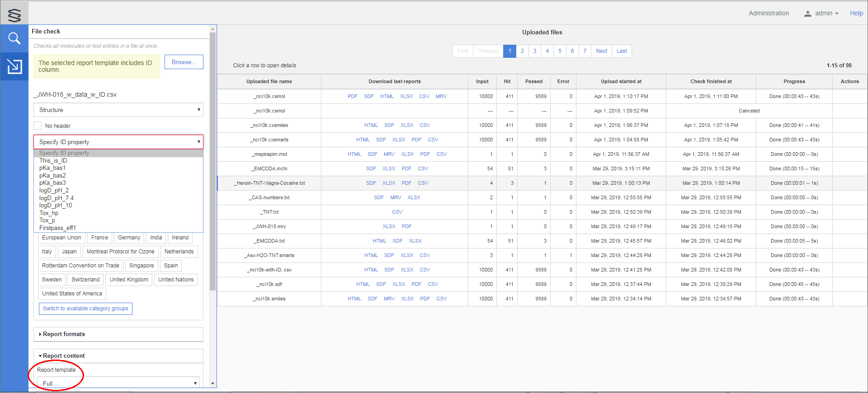The height and width of the screenshot is (393, 868).
Task: Collapse the Report content section
Action: [x=64, y=356]
